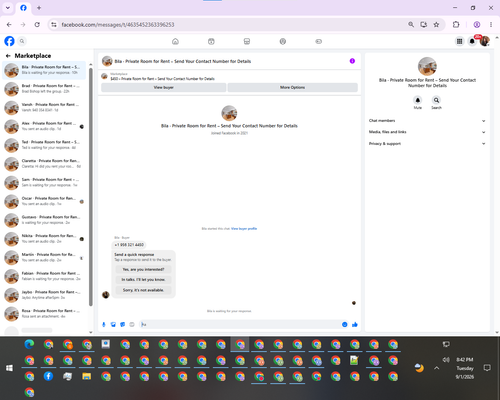Image resolution: width=500 pixels, height=400 pixels.
Task: Attach a photo file in the composer
Action: (113, 324)
